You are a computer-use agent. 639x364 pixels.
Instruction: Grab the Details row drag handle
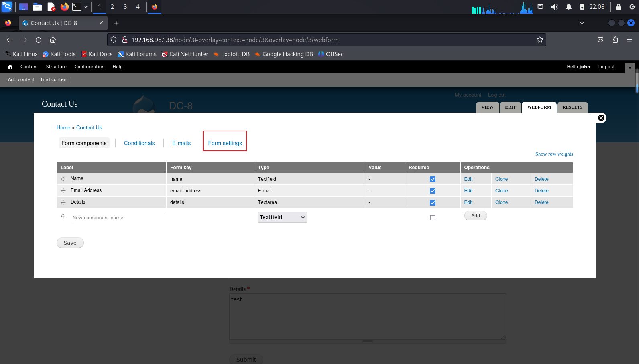pos(63,202)
